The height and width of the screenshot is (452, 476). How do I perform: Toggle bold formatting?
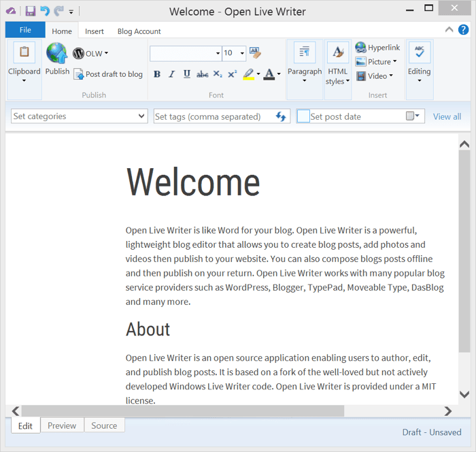157,74
